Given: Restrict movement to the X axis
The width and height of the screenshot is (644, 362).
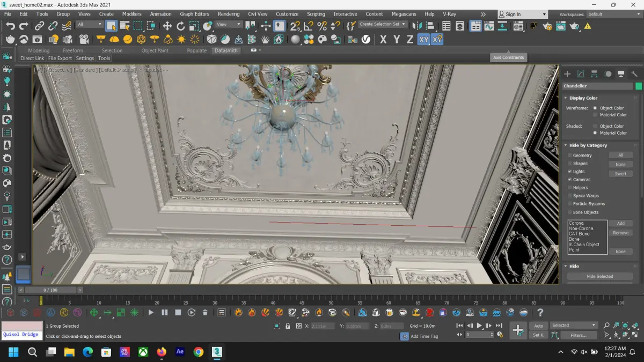Looking at the screenshot, I should [x=383, y=39].
